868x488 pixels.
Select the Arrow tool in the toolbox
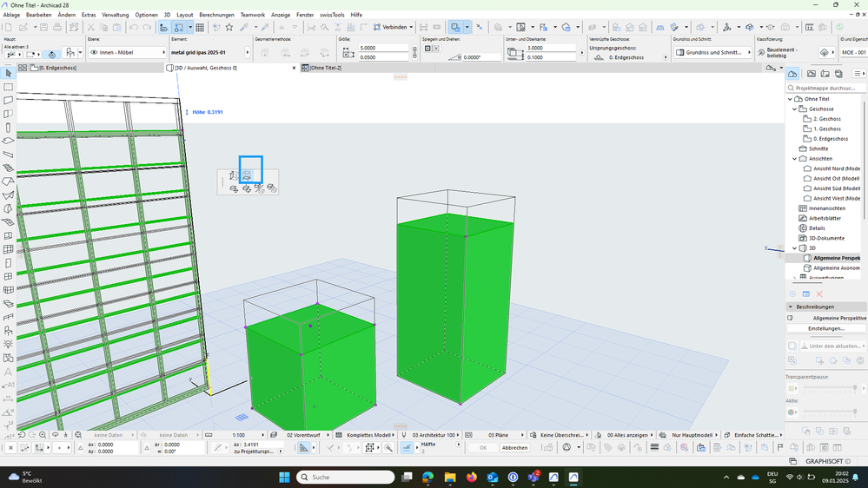(x=9, y=74)
